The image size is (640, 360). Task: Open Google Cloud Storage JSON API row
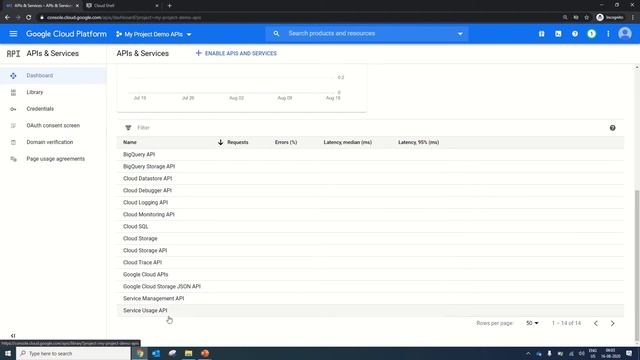tap(370, 287)
